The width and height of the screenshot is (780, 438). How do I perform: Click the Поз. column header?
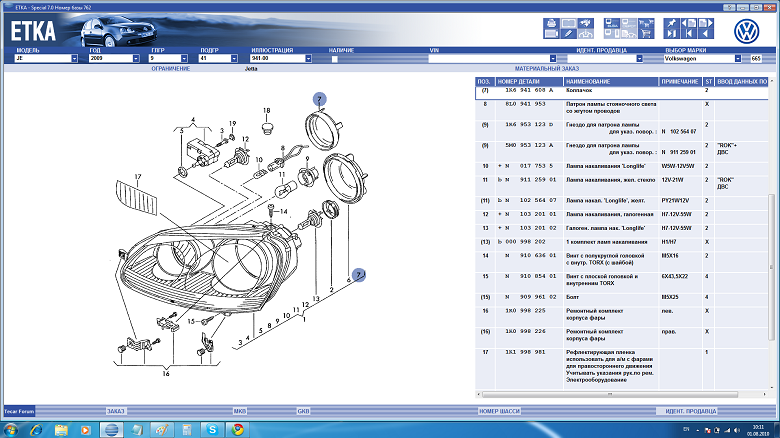pos(485,81)
